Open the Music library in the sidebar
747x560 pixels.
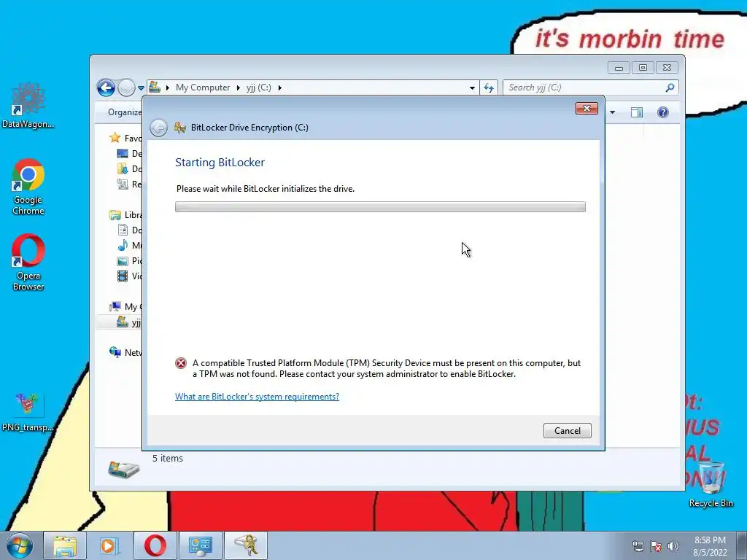(x=129, y=245)
